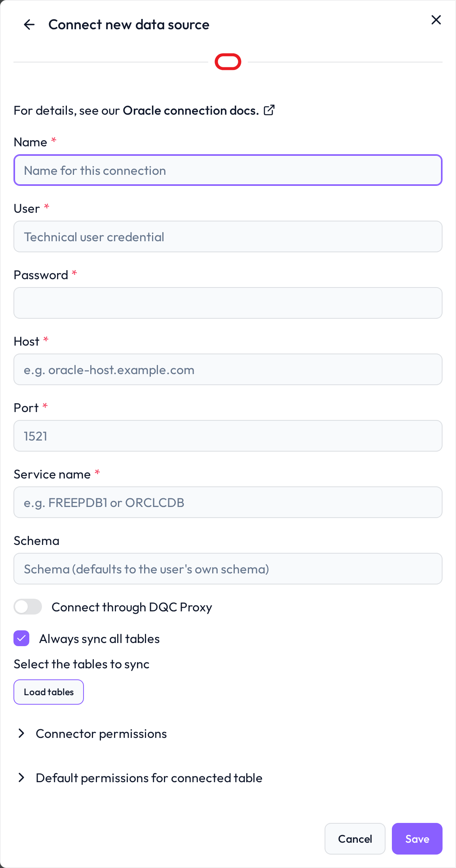Close the Connect new data source dialog
Image resolution: width=456 pixels, height=868 pixels.
(436, 20)
